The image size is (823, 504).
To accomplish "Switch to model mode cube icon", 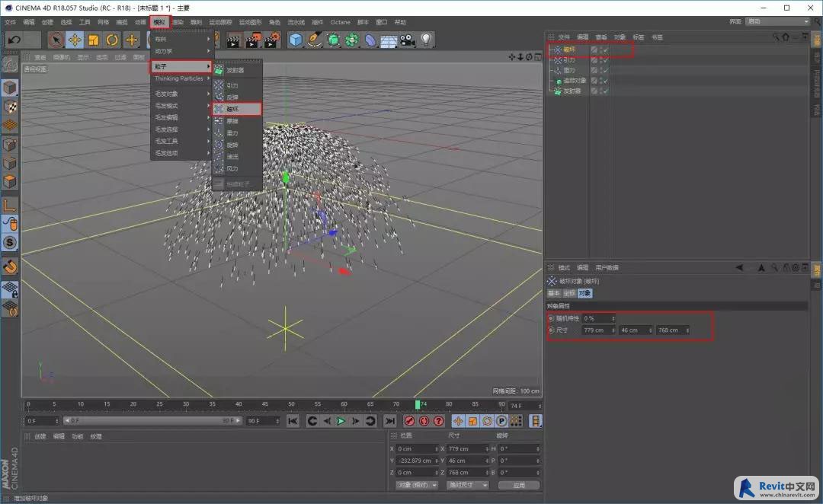I will pos(10,88).
